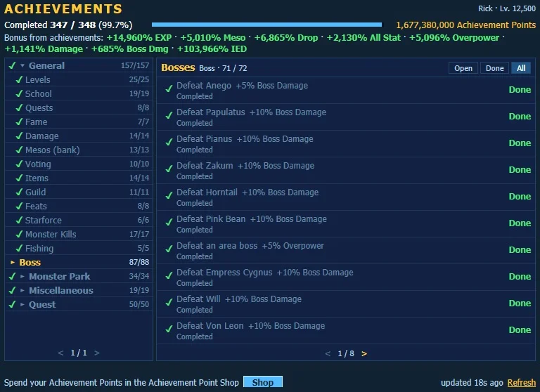Open the Achievement Point Shop button
The width and height of the screenshot is (540, 392).
(x=263, y=382)
